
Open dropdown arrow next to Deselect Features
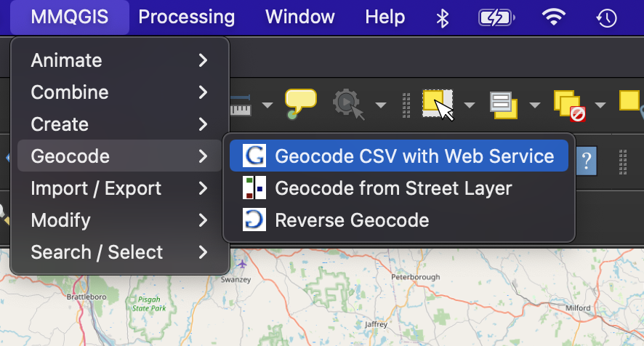point(600,105)
